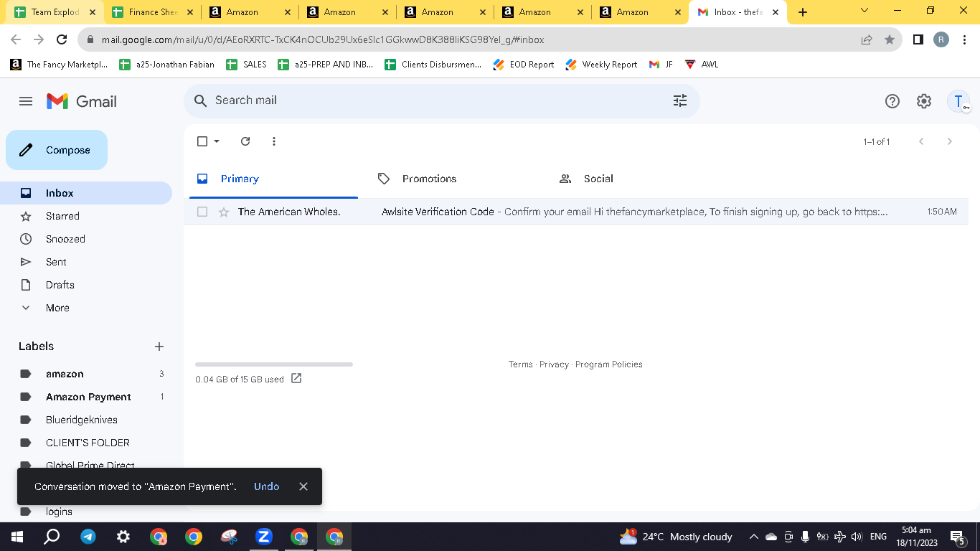Open the Chrome menu three dots
This screenshot has width=980, height=551.
pyautogui.click(x=964, y=40)
